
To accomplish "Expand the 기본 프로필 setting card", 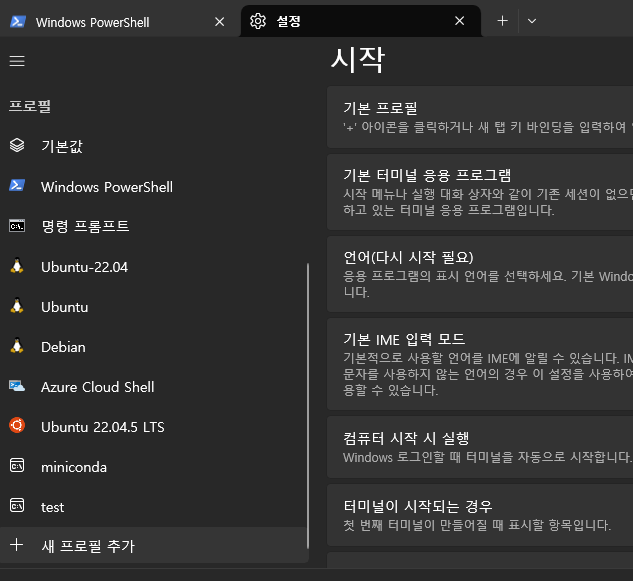I will [x=480, y=117].
